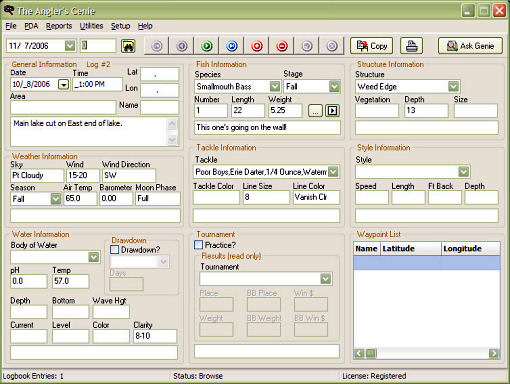Click The Angler's Genie title bar icon
The image size is (510, 384).
coord(9,10)
